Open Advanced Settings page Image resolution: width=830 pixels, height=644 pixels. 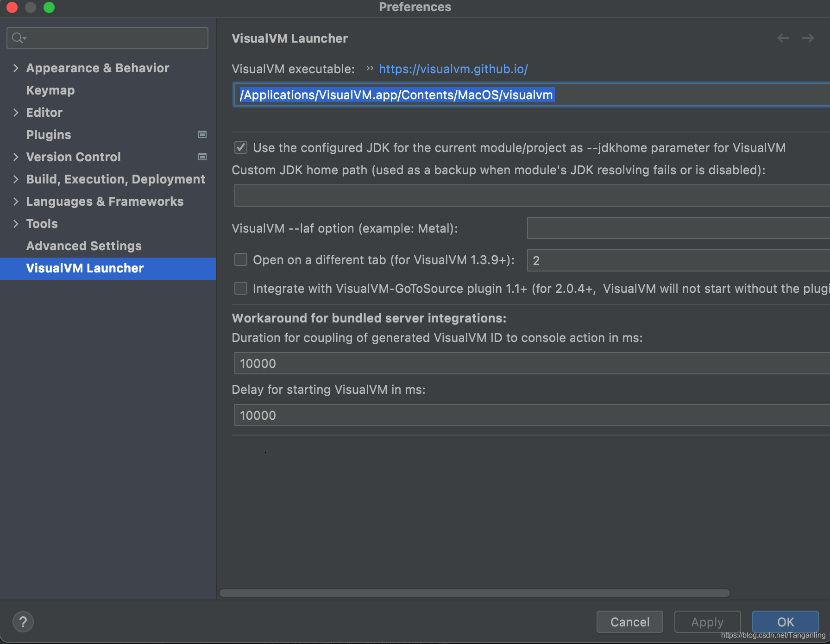click(84, 246)
